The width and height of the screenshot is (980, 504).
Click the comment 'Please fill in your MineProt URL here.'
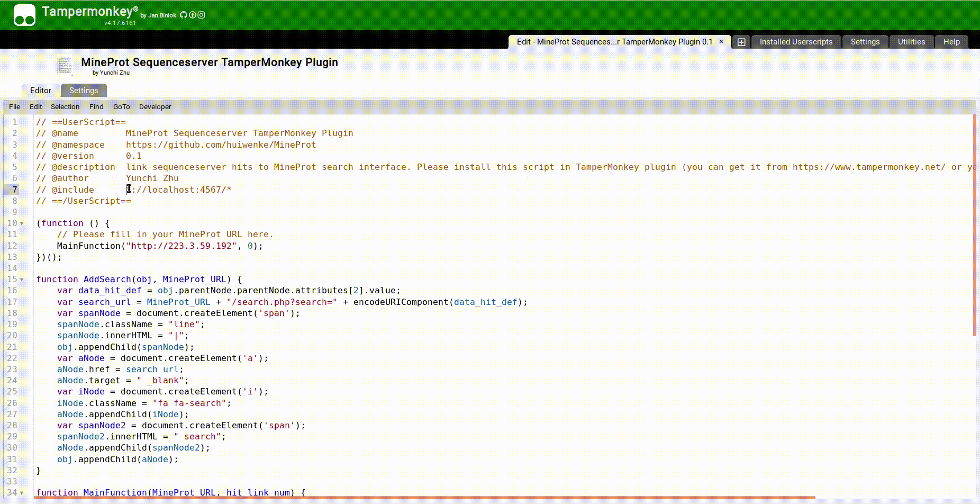(165, 235)
